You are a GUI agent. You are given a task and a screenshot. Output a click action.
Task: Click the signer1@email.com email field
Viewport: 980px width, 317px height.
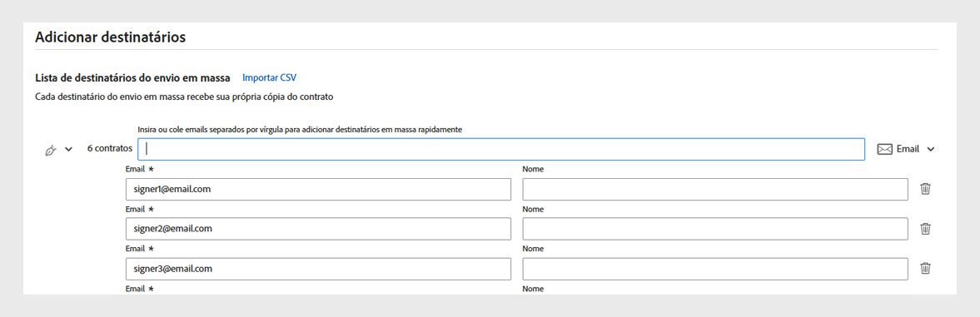point(318,189)
